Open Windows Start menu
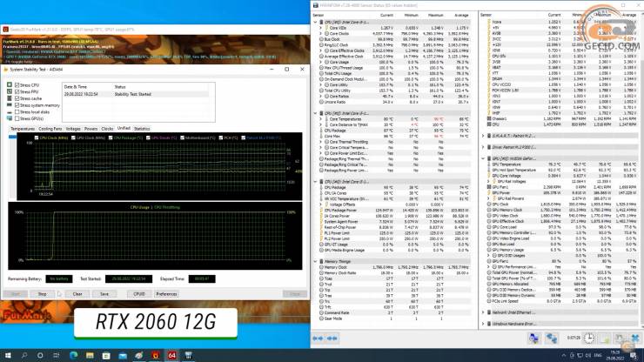The image size is (644, 362). click(x=8, y=355)
